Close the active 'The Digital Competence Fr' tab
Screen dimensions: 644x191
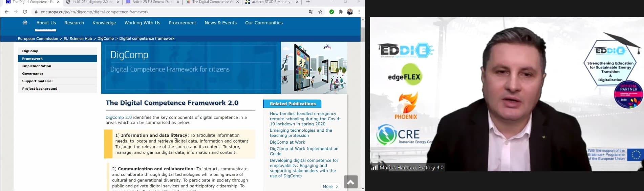click(x=58, y=2)
